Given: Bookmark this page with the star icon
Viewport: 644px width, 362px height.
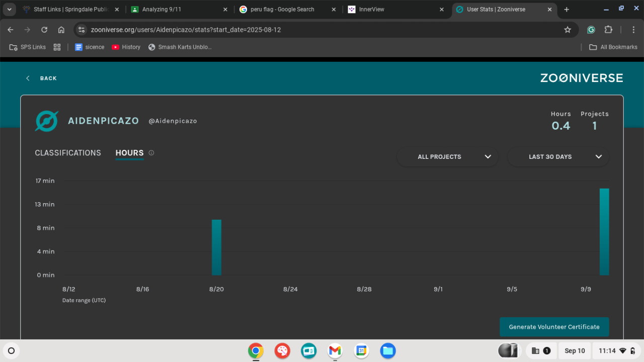Looking at the screenshot, I should pos(568,30).
